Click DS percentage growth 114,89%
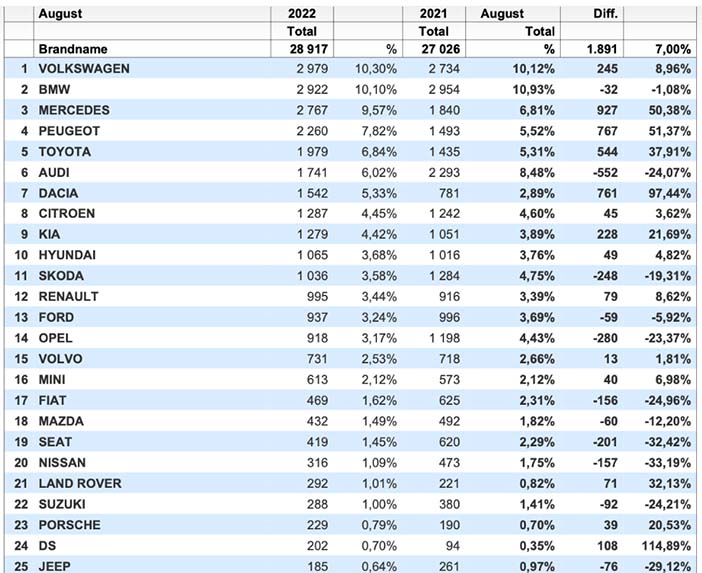 point(666,546)
